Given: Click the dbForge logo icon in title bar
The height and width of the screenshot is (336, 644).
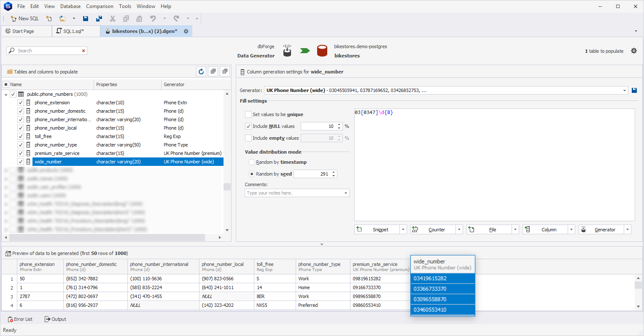Looking at the screenshot, I should click(8, 6).
